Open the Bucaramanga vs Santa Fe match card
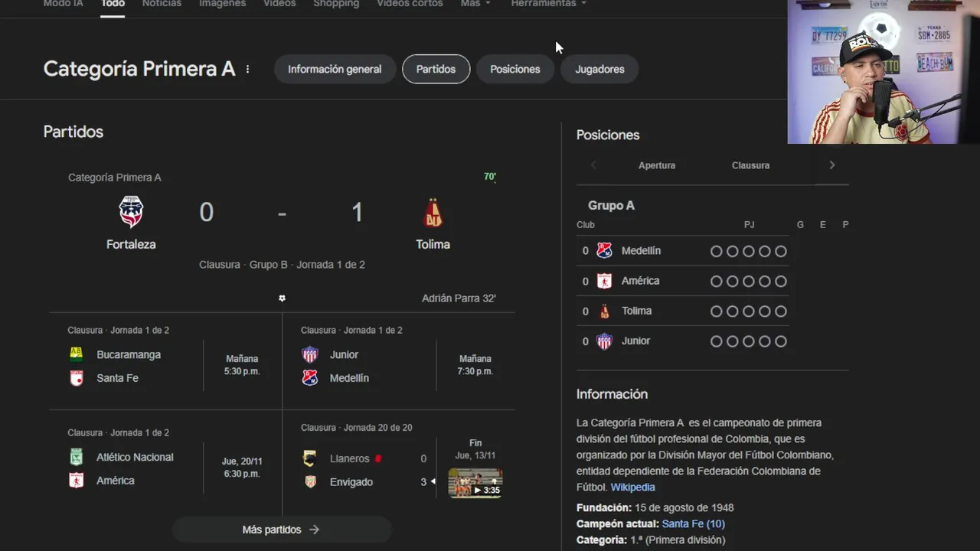This screenshot has width=980, height=551. (x=165, y=363)
